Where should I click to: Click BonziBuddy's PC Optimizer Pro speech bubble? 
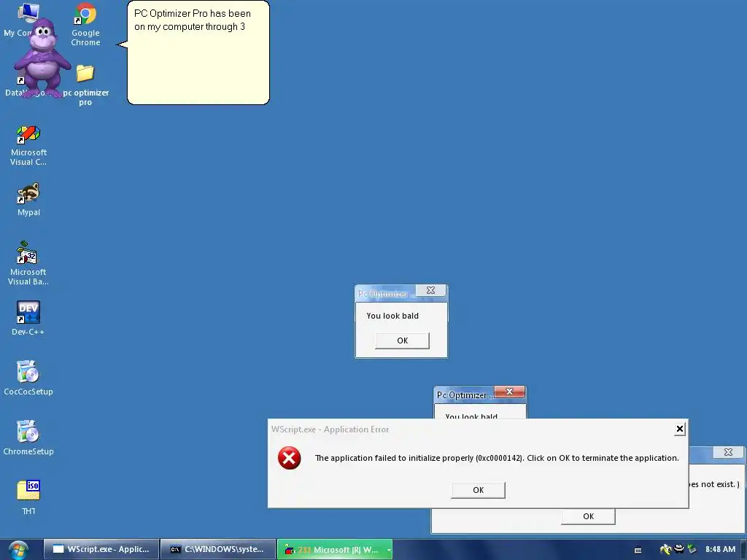click(198, 52)
